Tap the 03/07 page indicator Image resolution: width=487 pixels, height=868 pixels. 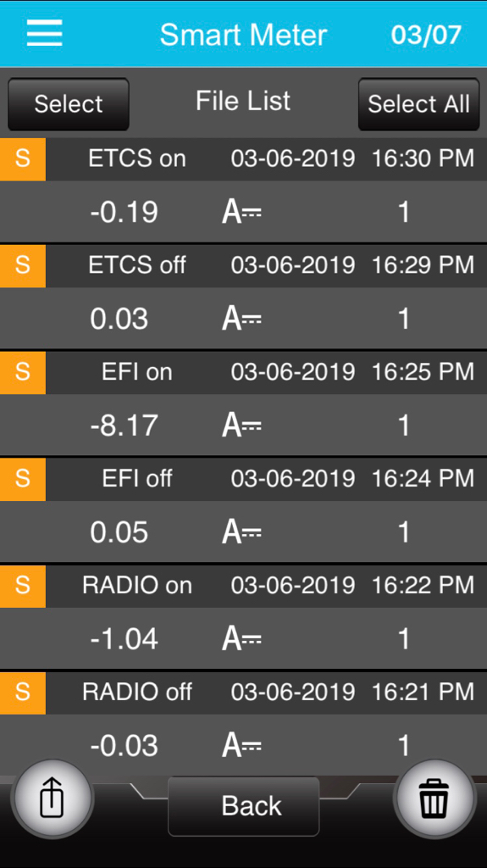click(426, 35)
